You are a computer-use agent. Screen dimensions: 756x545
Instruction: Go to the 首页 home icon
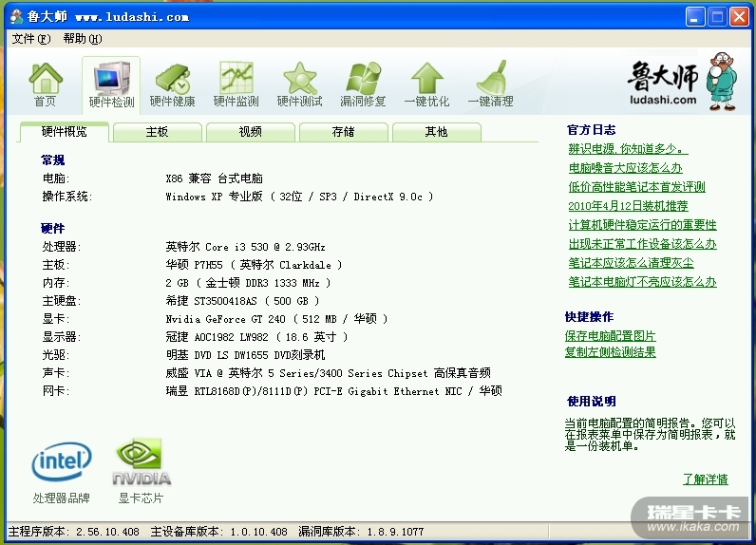point(46,84)
